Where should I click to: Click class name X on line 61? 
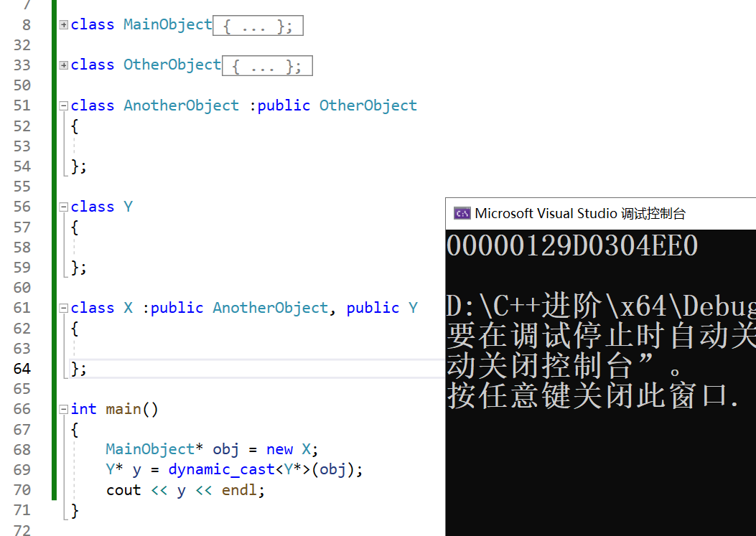tap(129, 308)
